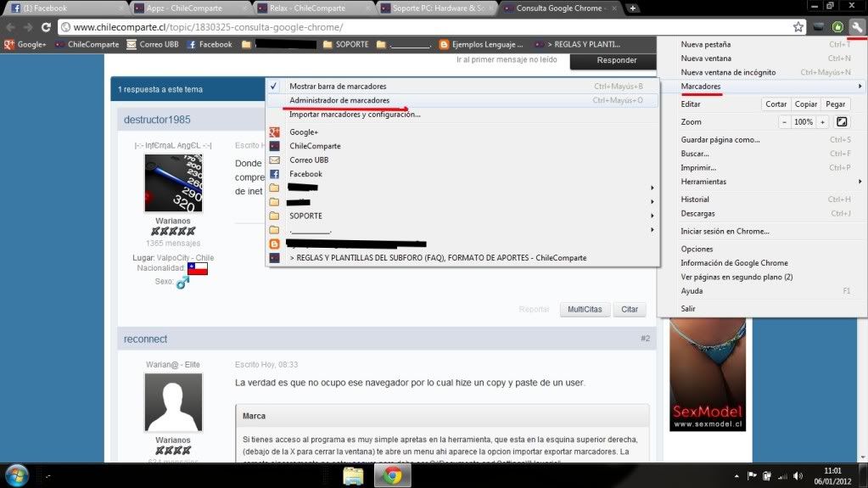
Task: Click the Windows Start orb
Action: (17, 475)
